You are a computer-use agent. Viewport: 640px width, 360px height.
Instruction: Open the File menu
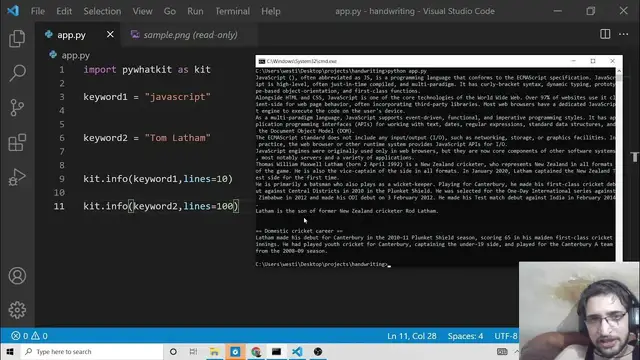(38, 11)
